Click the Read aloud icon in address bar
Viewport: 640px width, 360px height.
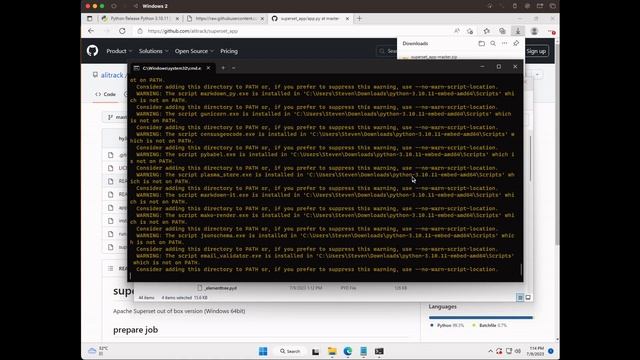457,31
